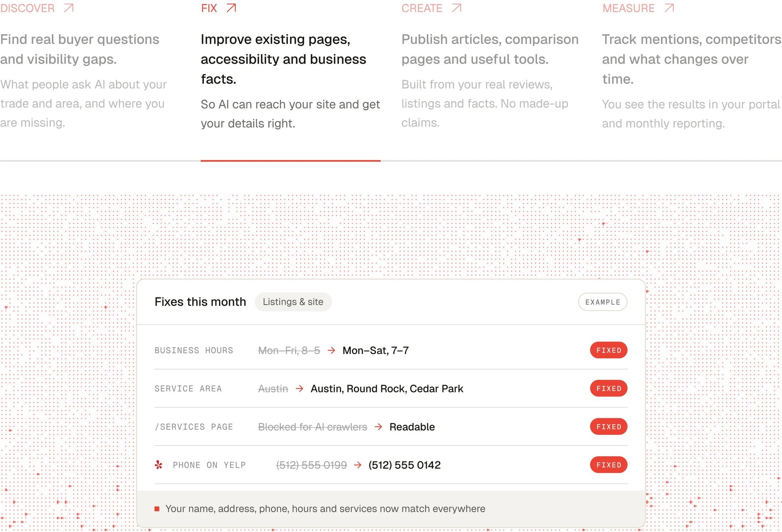
Task: Click 'Track mentions, competitors' heading
Action: 691,59
